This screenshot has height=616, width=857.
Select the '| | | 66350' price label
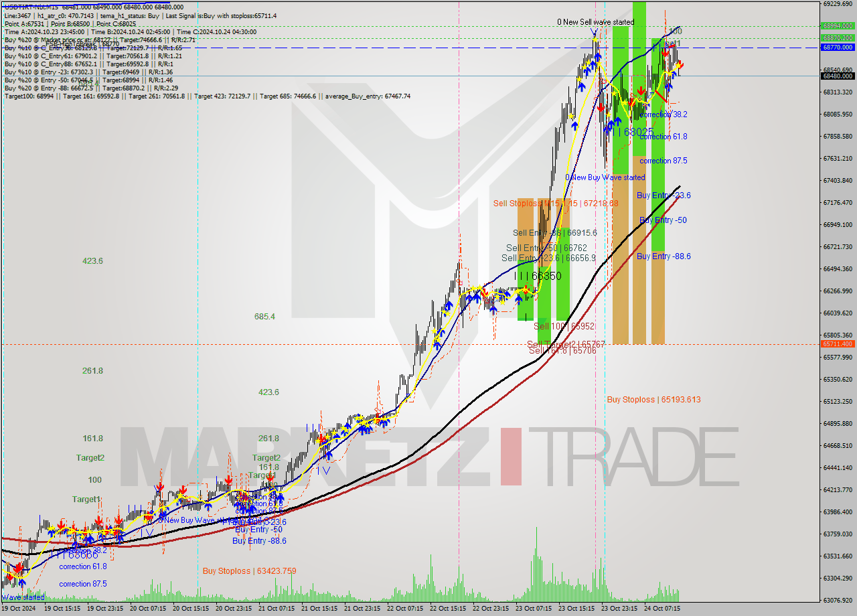click(x=538, y=276)
